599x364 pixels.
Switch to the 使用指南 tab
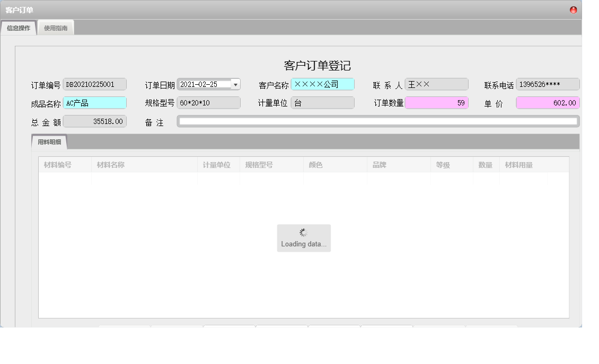click(x=55, y=28)
